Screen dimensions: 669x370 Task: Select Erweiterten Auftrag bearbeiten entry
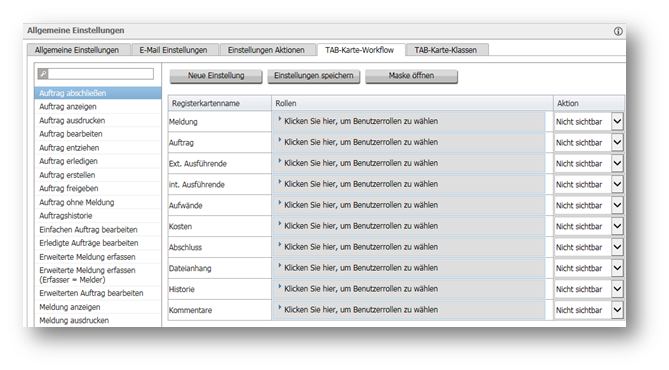click(98, 293)
